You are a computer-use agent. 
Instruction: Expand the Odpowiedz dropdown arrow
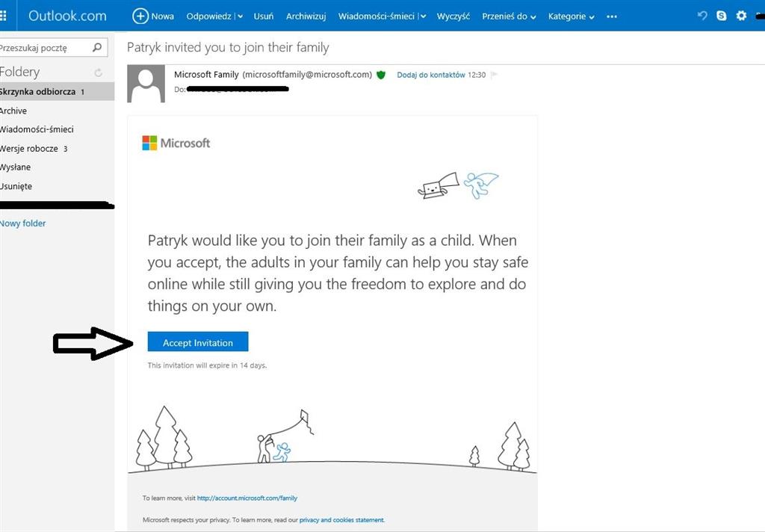[x=240, y=16]
